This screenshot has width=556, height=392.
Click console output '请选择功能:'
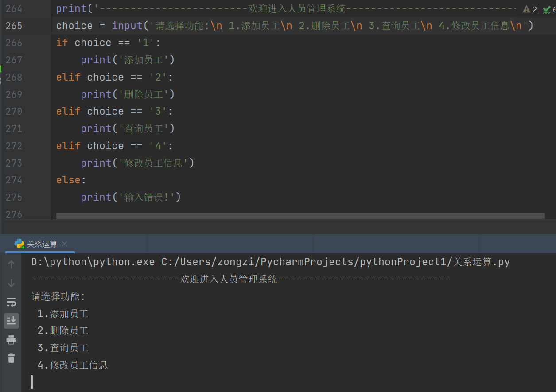pos(58,296)
